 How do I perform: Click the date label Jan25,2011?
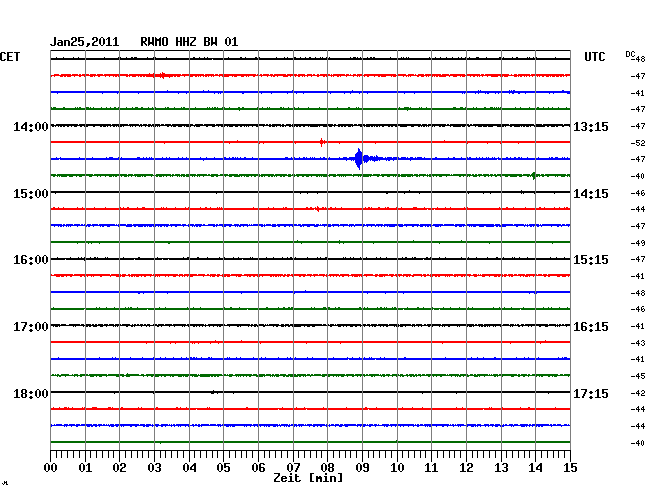pos(85,42)
